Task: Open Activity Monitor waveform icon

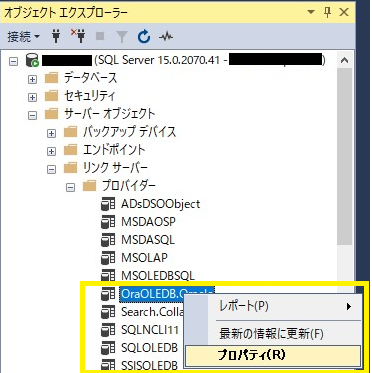Action: tap(165, 37)
